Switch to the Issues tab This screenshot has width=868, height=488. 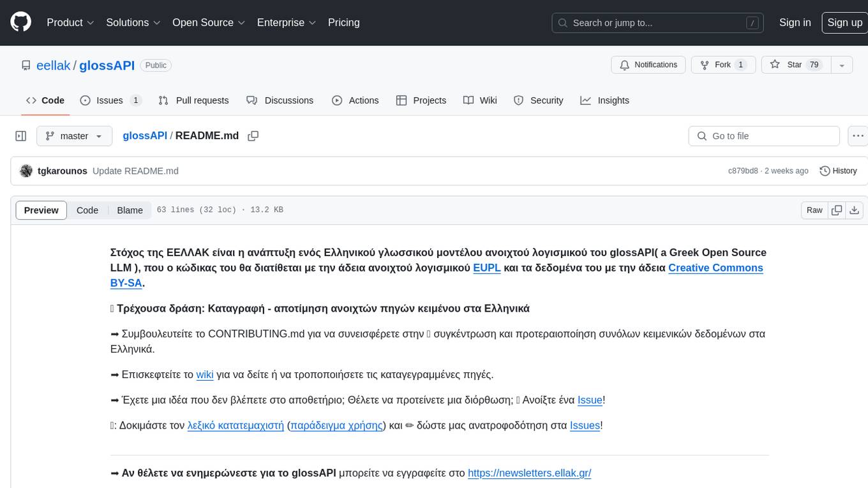pyautogui.click(x=110, y=100)
